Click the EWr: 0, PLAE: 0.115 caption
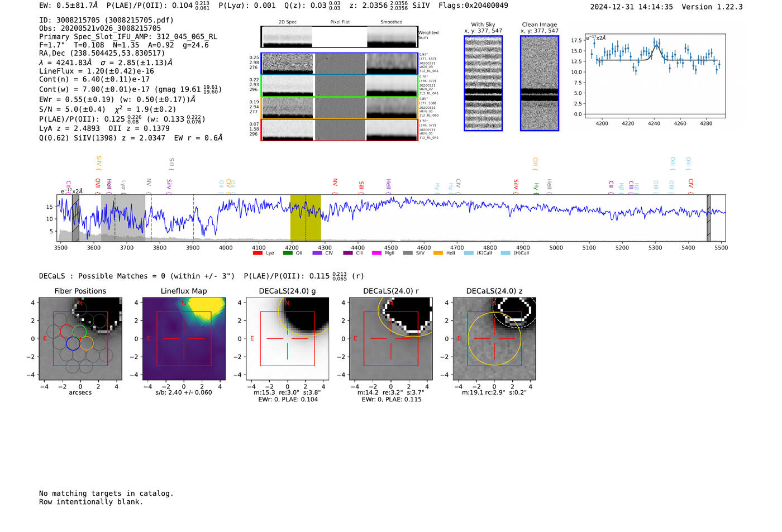The width and height of the screenshot is (782, 532). [x=392, y=399]
